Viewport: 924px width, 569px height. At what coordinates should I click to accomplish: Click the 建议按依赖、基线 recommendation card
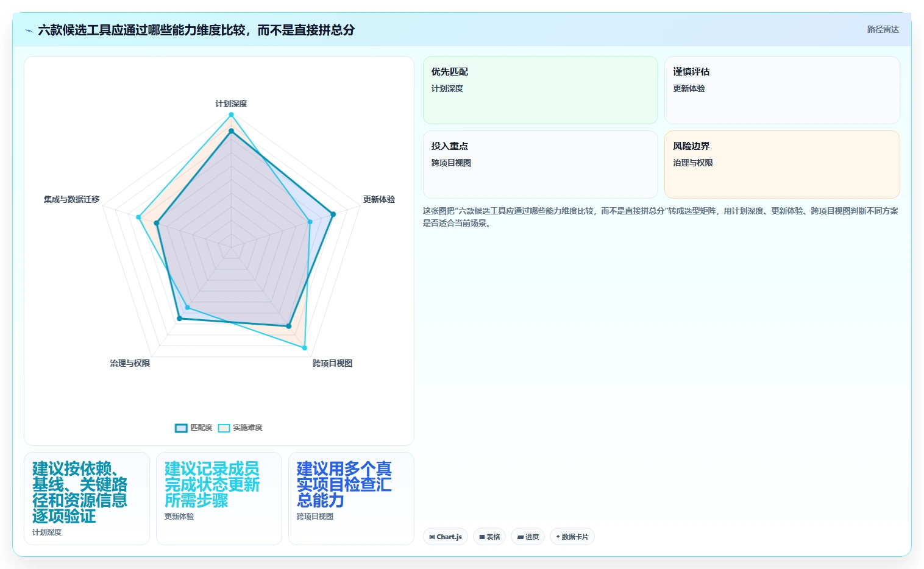tap(87, 498)
